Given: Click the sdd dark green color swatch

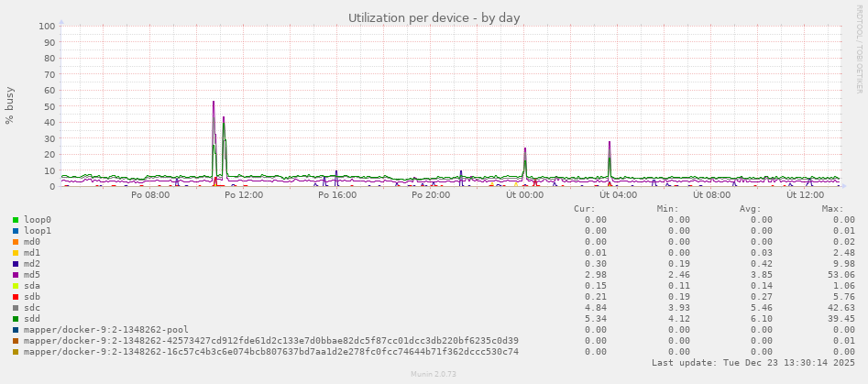Looking at the screenshot, I should (16, 319).
